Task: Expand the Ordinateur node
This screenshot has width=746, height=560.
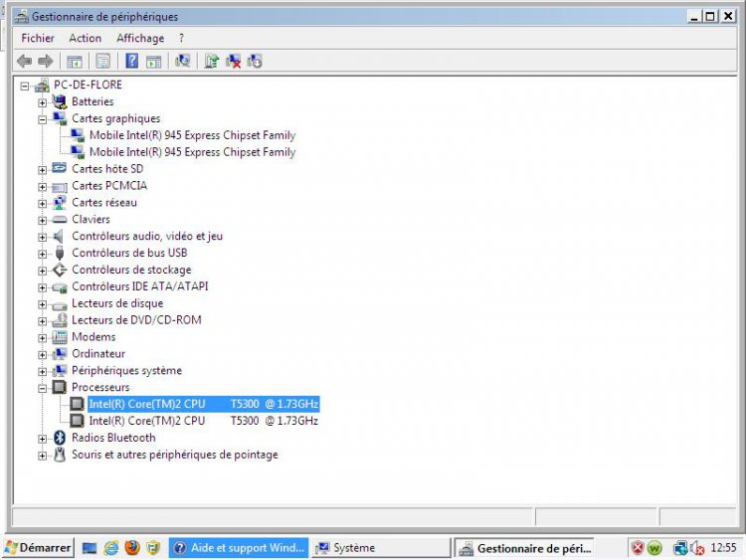Action: point(43,355)
